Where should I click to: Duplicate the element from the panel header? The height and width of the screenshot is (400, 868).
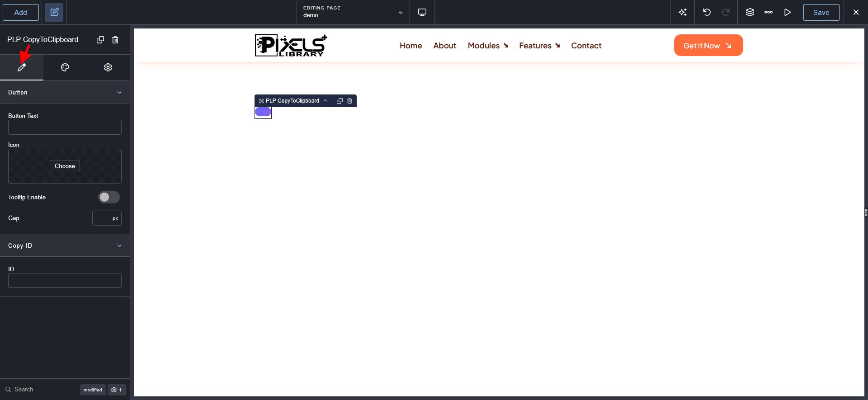100,40
